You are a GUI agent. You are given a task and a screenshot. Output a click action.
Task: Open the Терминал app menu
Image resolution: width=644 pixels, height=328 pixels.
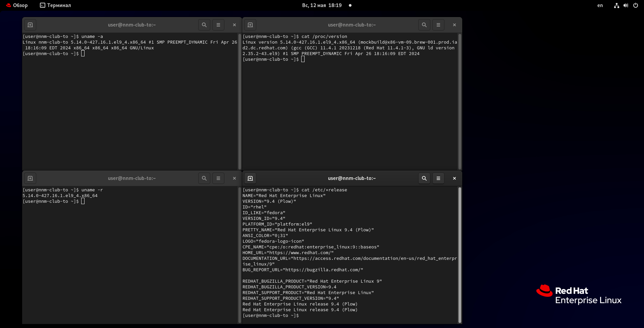pyautogui.click(x=56, y=5)
